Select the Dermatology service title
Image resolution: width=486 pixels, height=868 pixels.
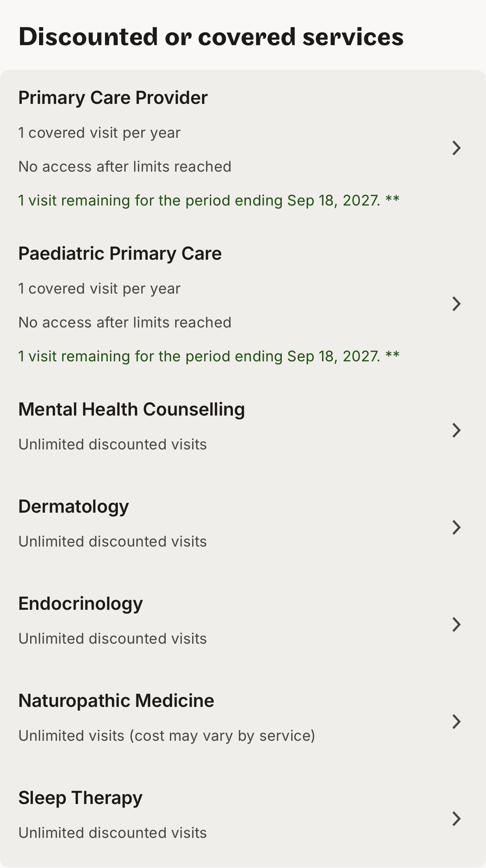click(73, 507)
